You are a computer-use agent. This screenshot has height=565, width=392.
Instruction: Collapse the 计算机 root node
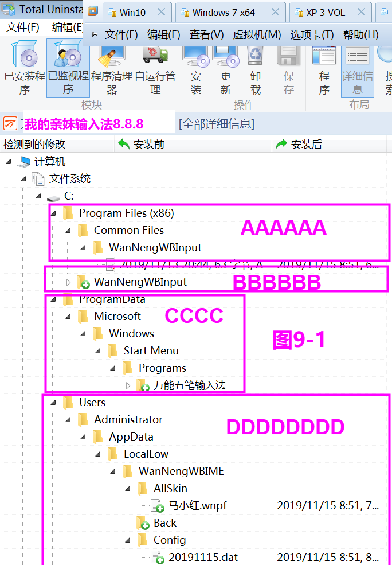[x=9, y=162]
